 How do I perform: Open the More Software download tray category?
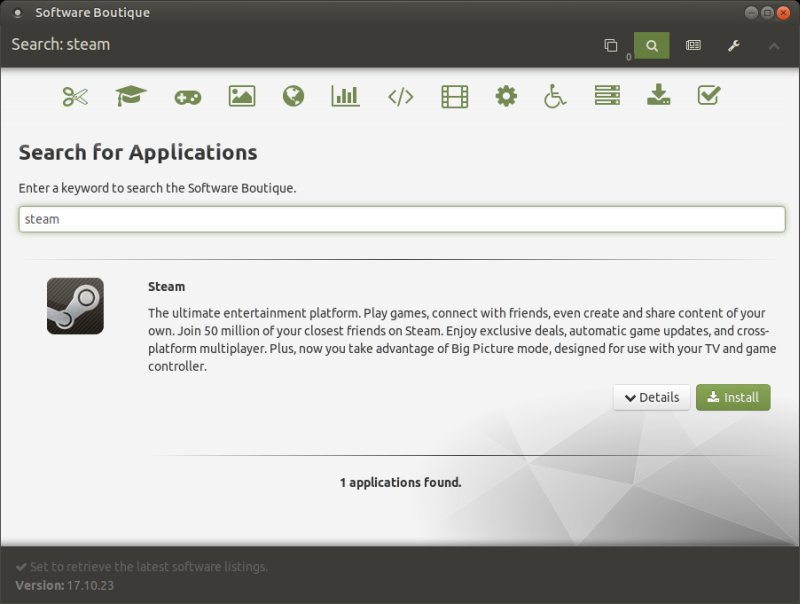coord(658,96)
